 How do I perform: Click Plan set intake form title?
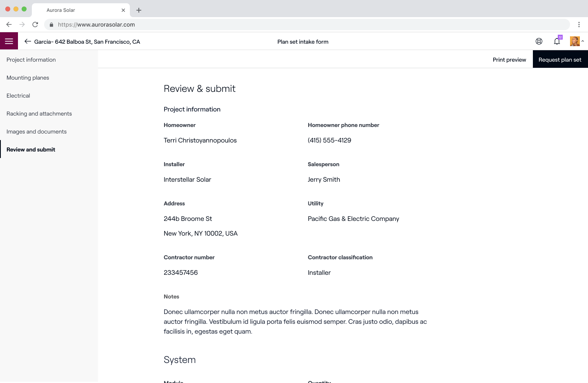click(303, 42)
